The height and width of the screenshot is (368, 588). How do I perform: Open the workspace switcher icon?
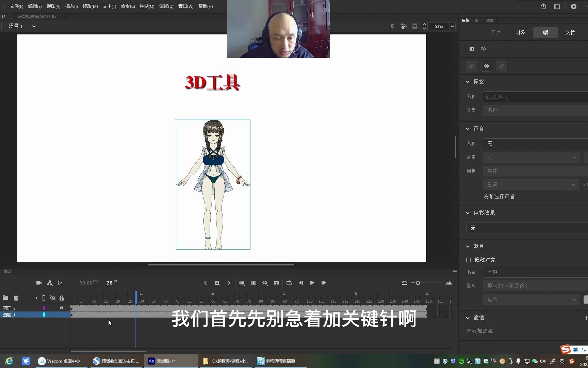557,6
